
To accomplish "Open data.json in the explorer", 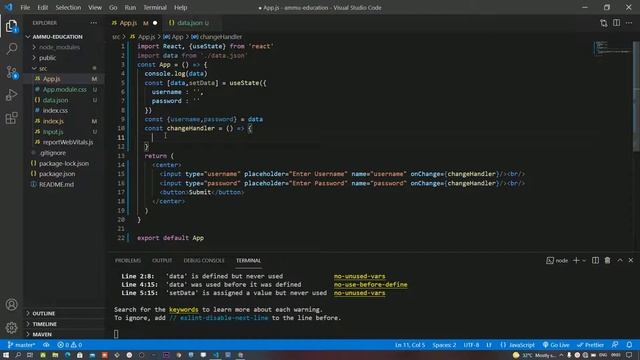I will 56,100.
